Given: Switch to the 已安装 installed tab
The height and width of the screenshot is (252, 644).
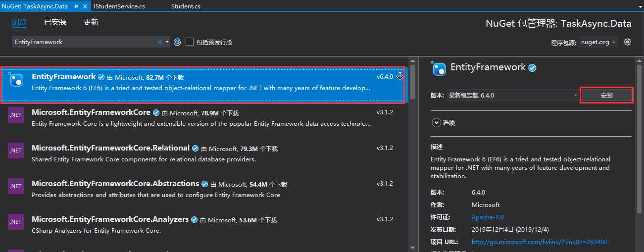Looking at the screenshot, I should [x=55, y=22].
